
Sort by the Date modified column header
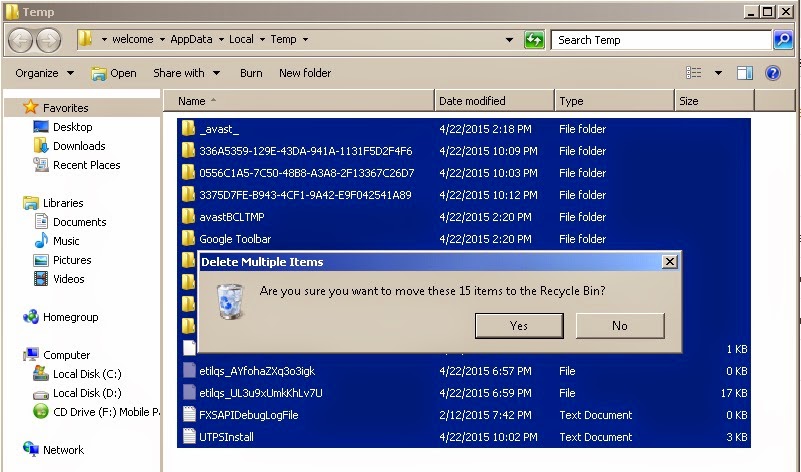point(494,101)
